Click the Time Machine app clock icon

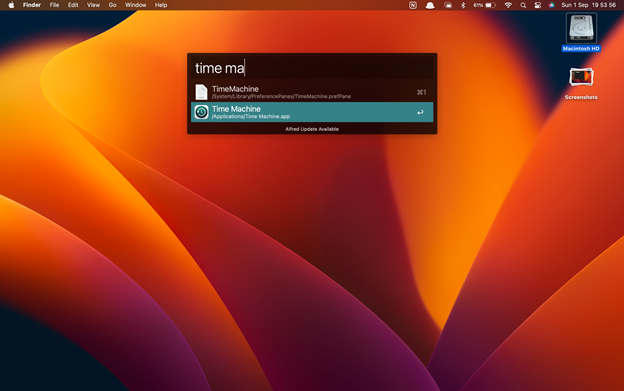click(201, 112)
